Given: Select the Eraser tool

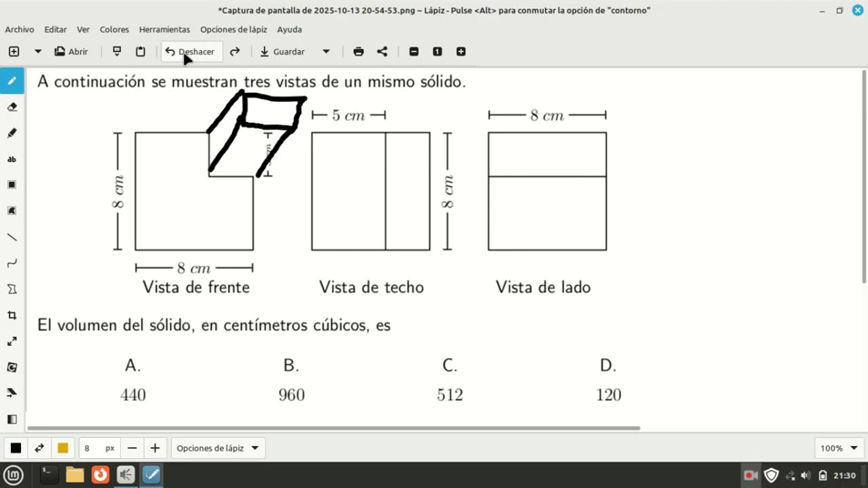Looking at the screenshot, I should [x=12, y=107].
